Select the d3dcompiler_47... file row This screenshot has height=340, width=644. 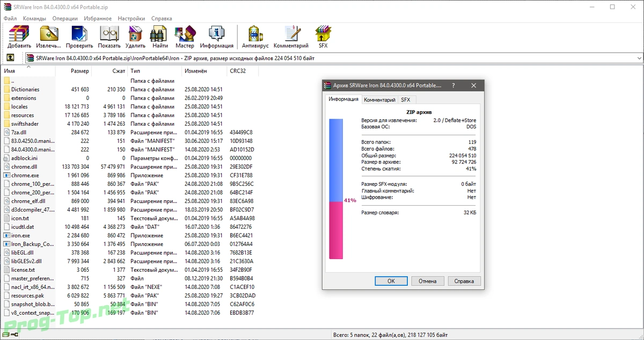[129, 209]
